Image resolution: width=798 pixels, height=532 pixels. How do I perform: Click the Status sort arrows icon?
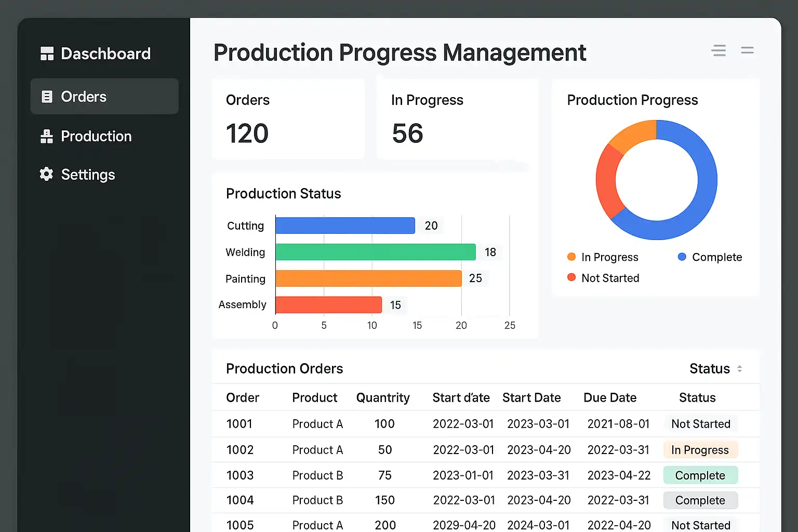tap(739, 369)
